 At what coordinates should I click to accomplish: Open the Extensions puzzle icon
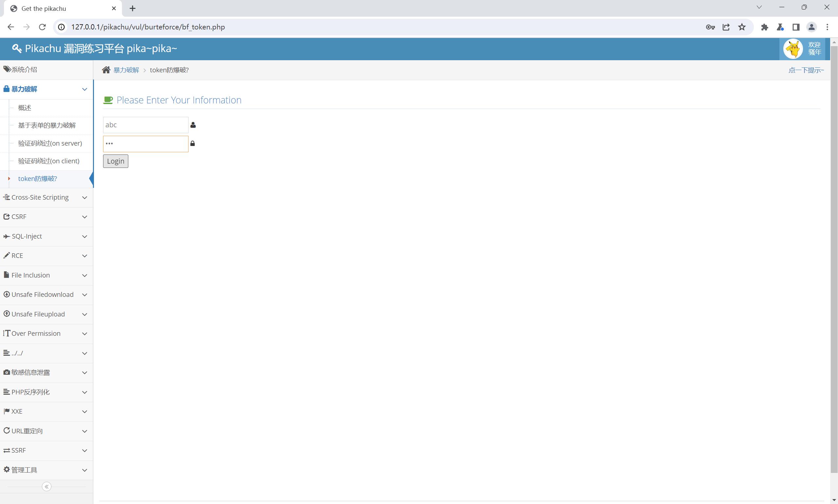point(765,27)
